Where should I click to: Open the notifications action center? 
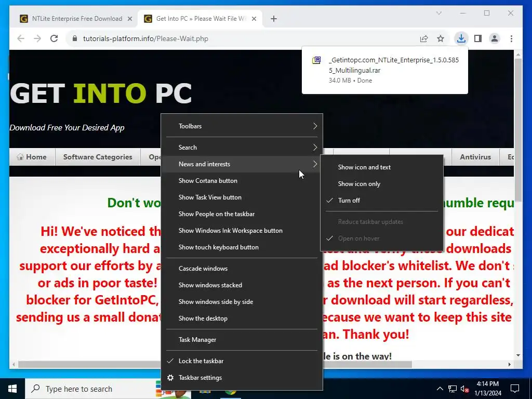click(x=515, y=389)
